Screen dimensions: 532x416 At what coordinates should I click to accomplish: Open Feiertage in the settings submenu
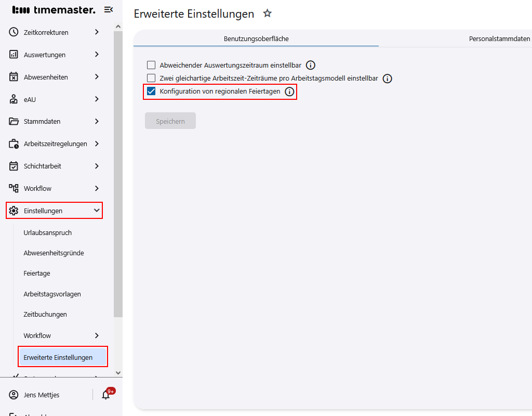(37, 274)
